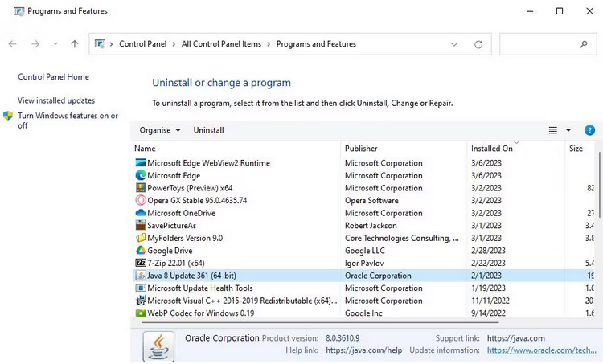The image size is (603, 364).
Task: Click the Back arrow navigation icon
Action: (x=12, y=44)
